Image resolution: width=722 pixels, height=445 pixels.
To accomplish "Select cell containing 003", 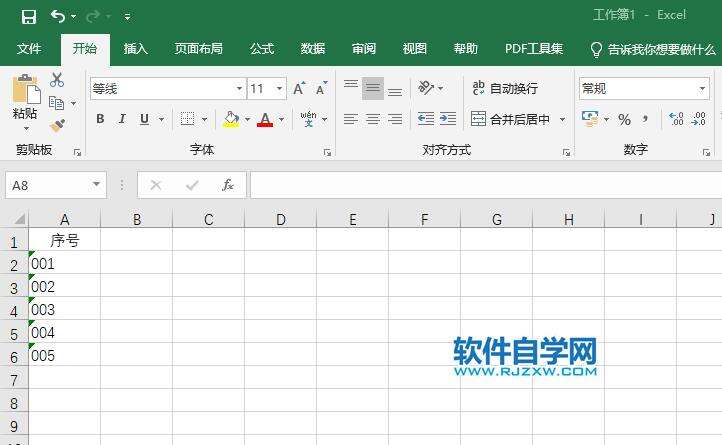I will point(64,310).
